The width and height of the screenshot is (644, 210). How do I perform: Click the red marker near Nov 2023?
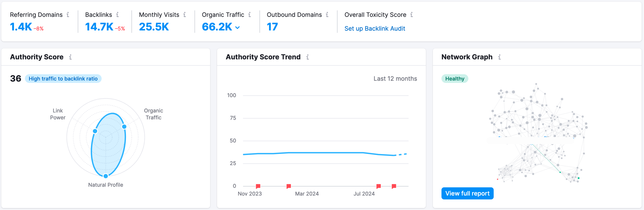(x=258, y=186)
